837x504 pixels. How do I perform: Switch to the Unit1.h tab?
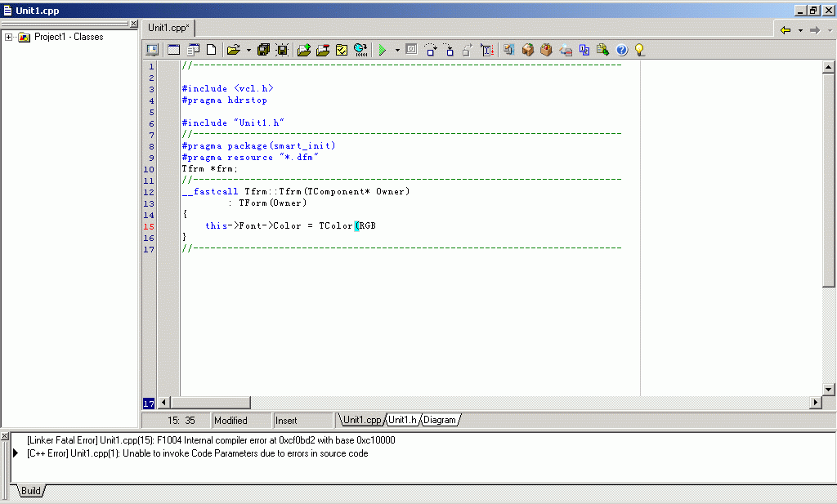pyautogui.click(x=402, y=420)
